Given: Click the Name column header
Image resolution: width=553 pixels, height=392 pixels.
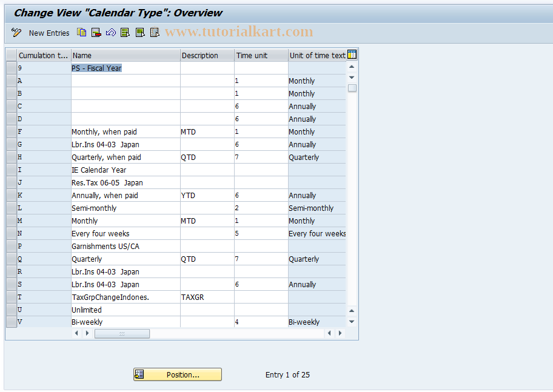Looking at the screenshot, I should pyautogui.click(x=126, y=55).
